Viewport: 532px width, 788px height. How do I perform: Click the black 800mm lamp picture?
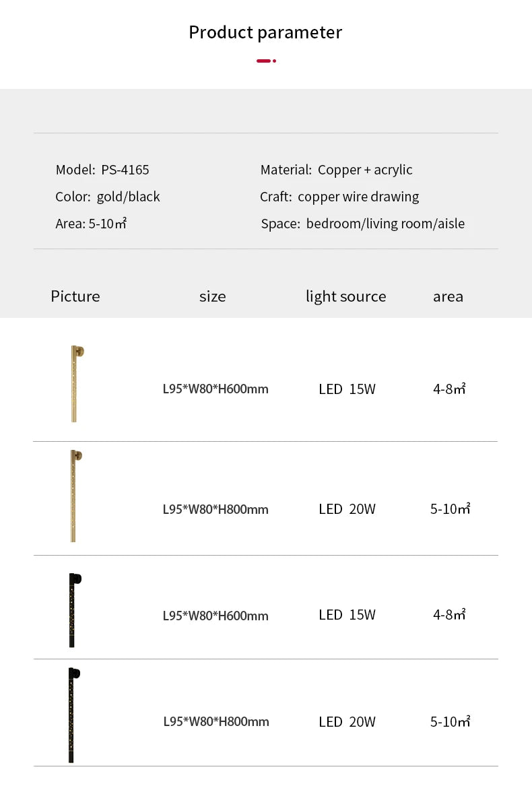point(74,715)
